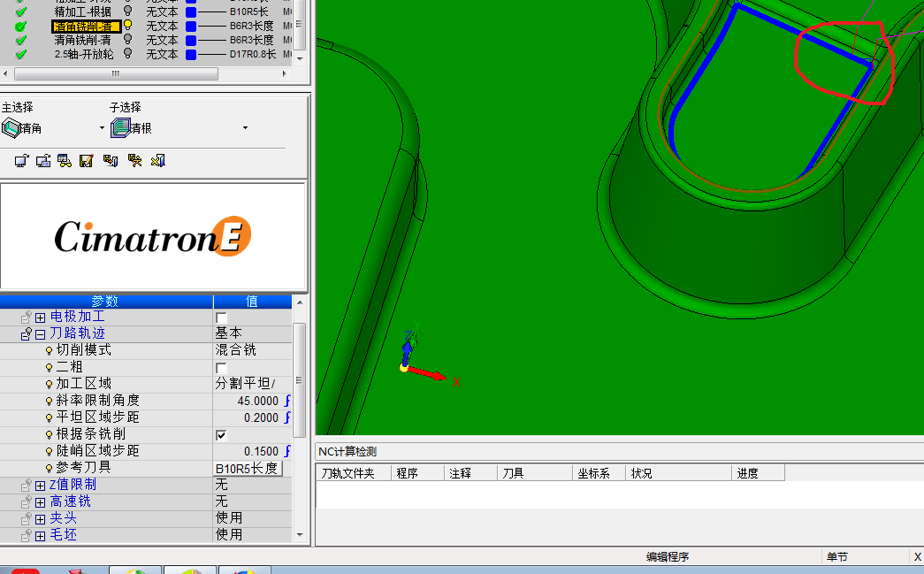Click the yellow X cancel door icon
The image size is (924, 574).
point(158,161)
